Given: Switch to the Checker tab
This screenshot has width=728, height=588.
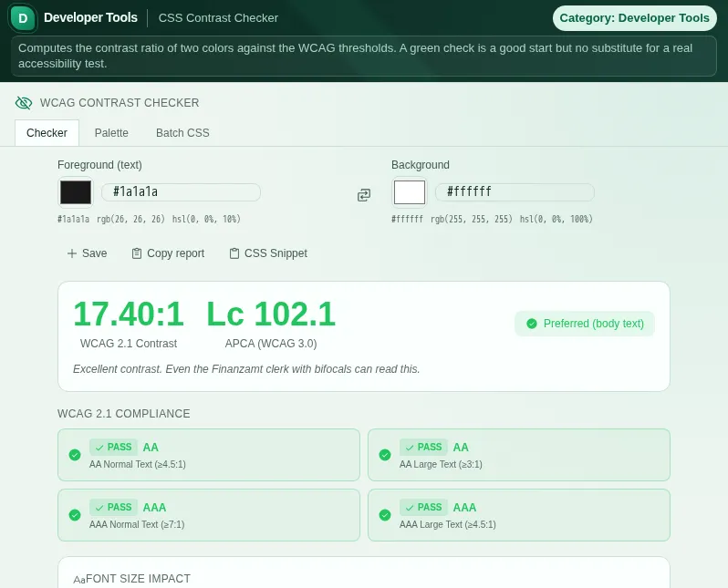Looking at the screenshot, I should coord(47,133).
